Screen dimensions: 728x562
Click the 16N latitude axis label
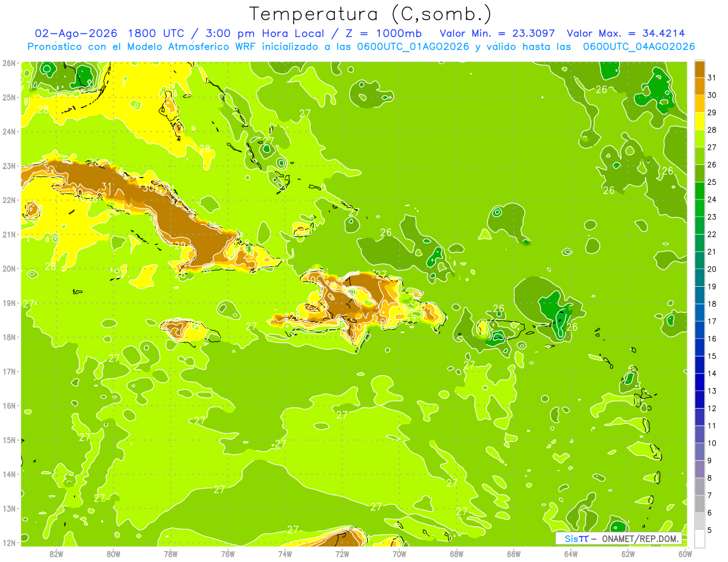point(8,406)
